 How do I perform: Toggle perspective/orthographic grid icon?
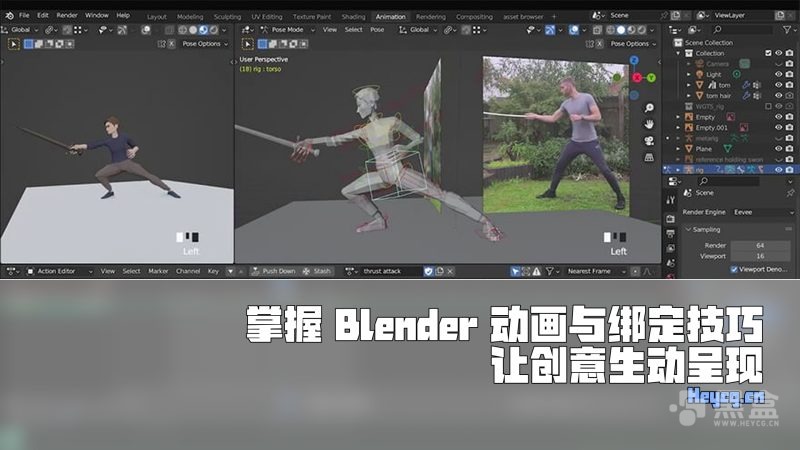[x=649, y=157]
